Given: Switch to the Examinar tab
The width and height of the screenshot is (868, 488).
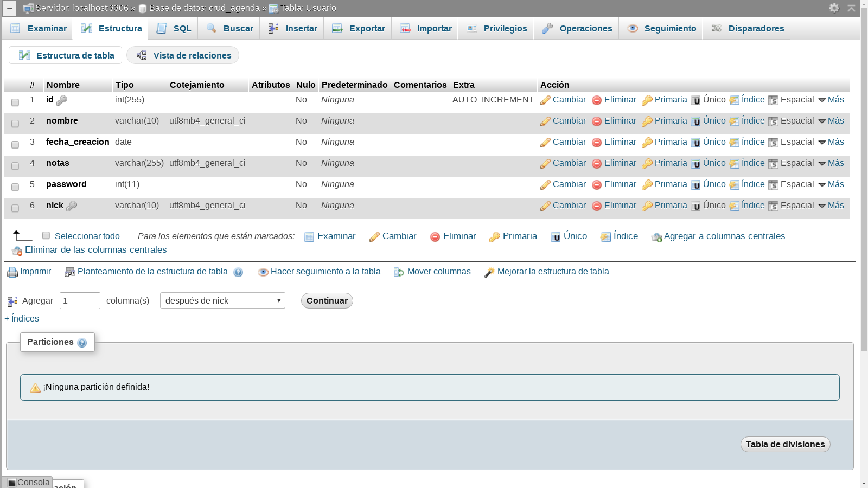Looking at the screenshot, I should click(38, 28).
